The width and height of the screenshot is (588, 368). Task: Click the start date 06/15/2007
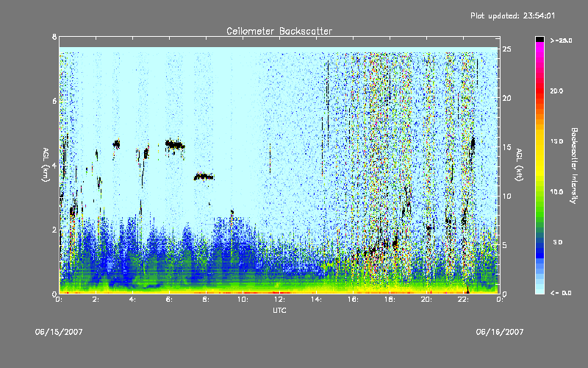[x=59, y=332]
